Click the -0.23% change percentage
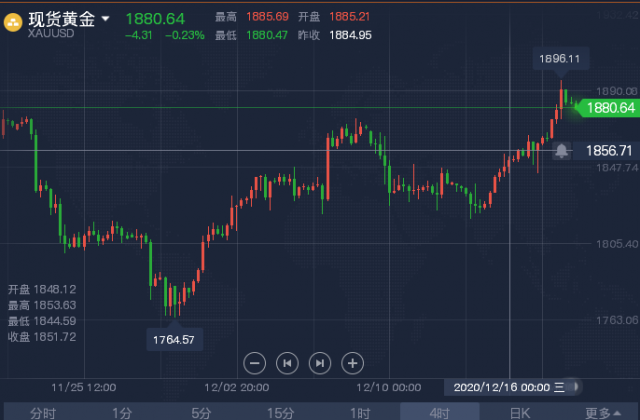Screen dimensions: 640x420 click(x=185, y=36)
